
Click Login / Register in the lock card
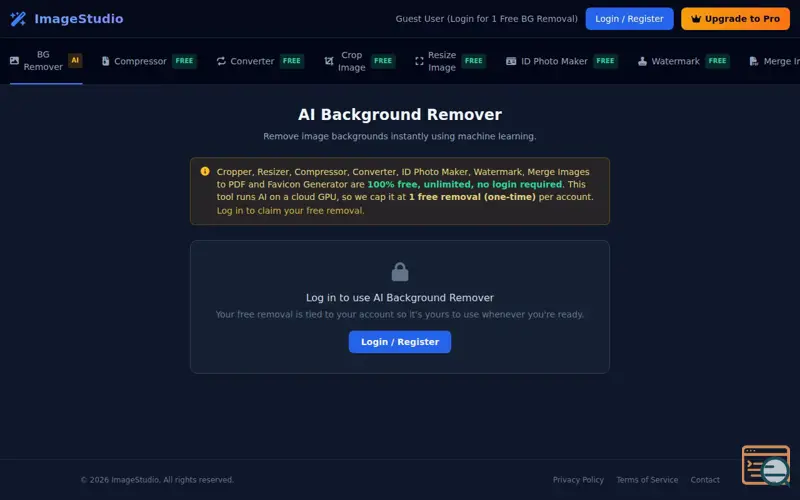pos(399,342)
